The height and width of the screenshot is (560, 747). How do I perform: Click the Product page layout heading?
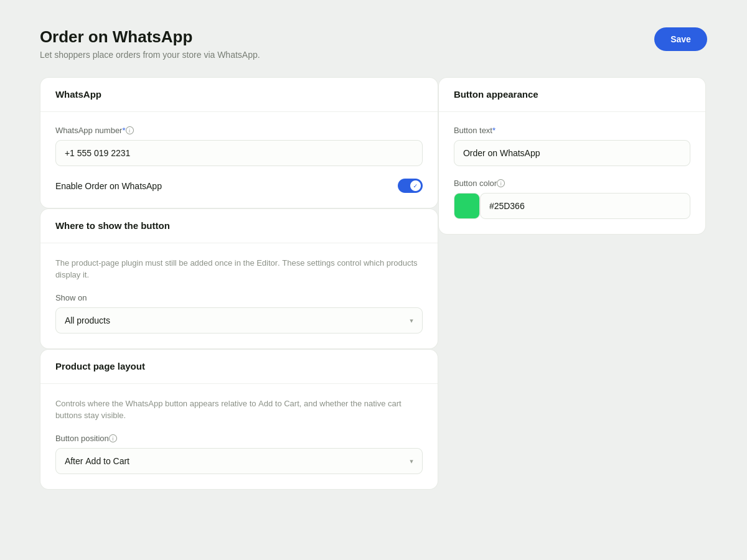click(100, 366)
